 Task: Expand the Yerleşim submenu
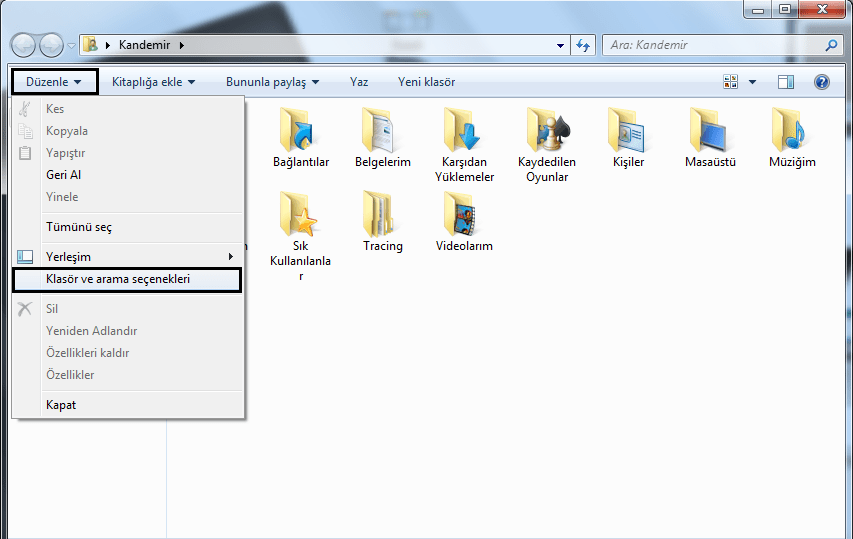click(x=128, y=257)
